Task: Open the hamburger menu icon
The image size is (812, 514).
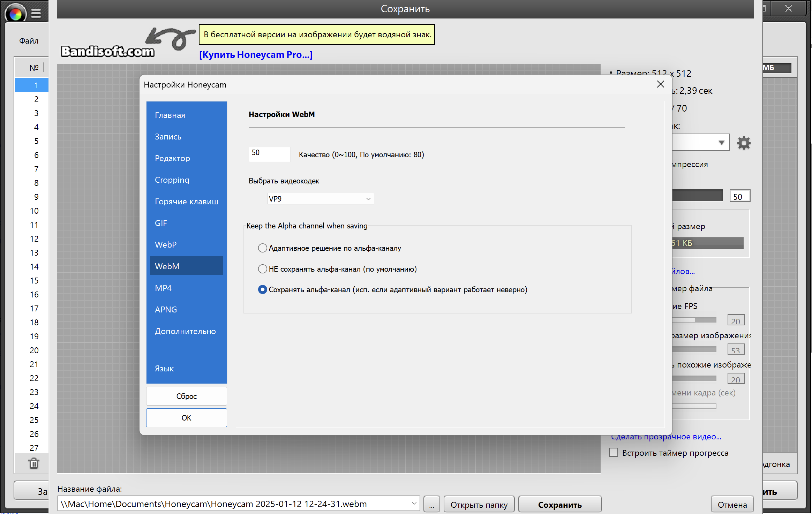Action: coord(36,14)
